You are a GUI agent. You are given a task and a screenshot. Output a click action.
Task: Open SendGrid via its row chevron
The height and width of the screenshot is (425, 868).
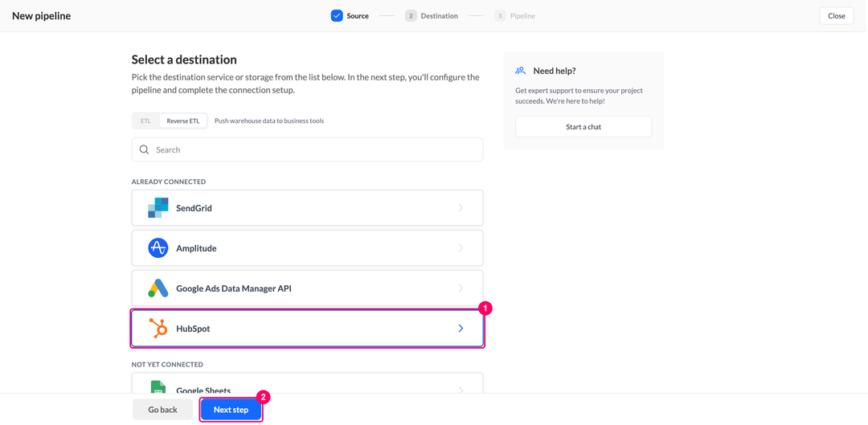[461, 208]
